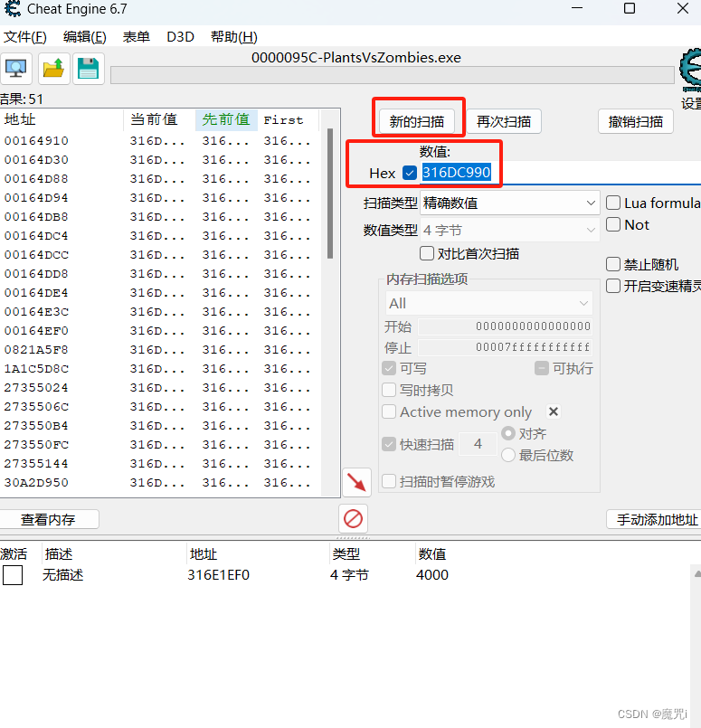The height and width of the screenshot is (728, 701).
Task: Select result address 00164D30
Action: click(x=36, y=160)
